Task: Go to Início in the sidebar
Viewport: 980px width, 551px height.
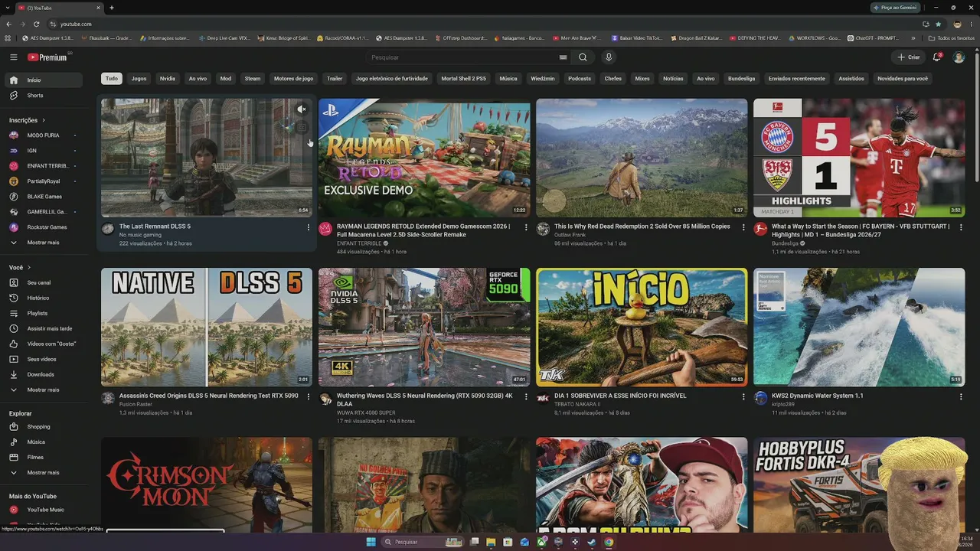Action: pos(44,80)
